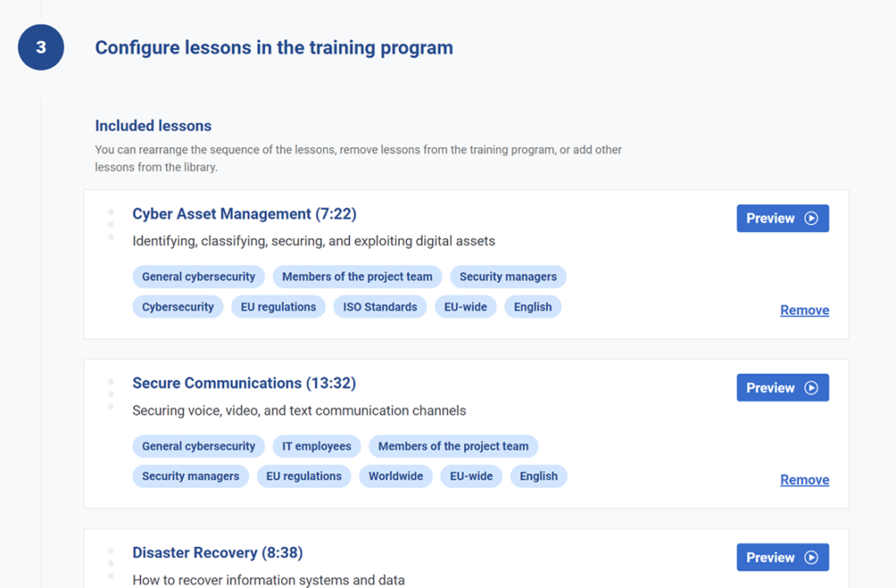Remove the Cyber Asset Management lesson
896x588 pixels.
pyautogui.click(x=804, y=310)
